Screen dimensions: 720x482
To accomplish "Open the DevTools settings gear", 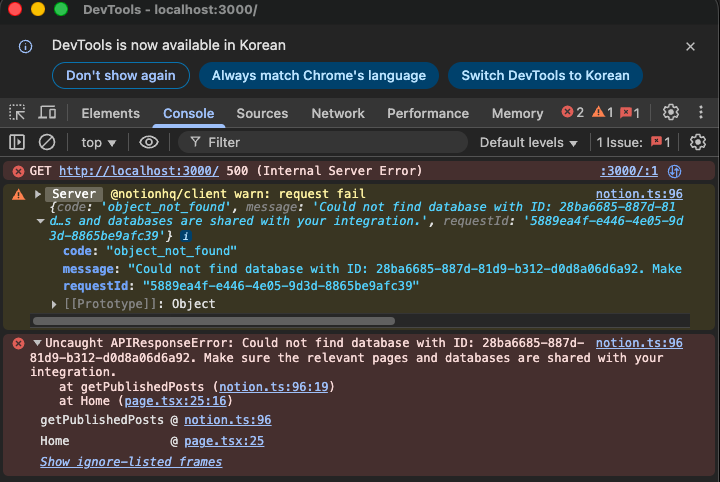I will (x=671, y=113).
